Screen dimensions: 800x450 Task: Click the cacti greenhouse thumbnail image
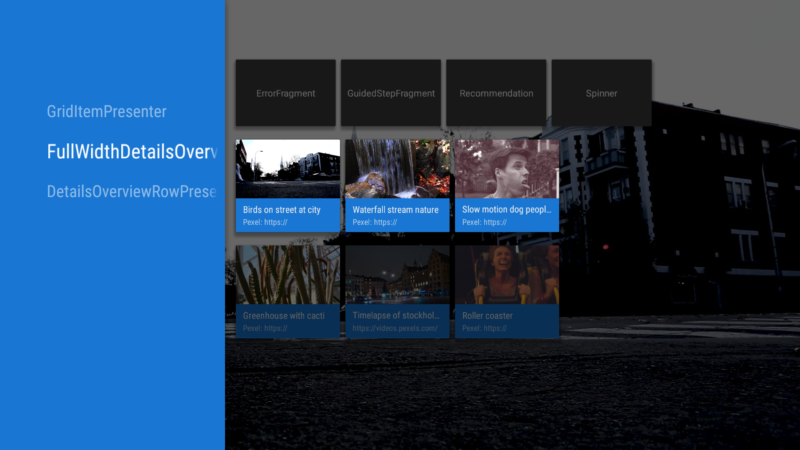pyautogui.click(x=287, y=275)
